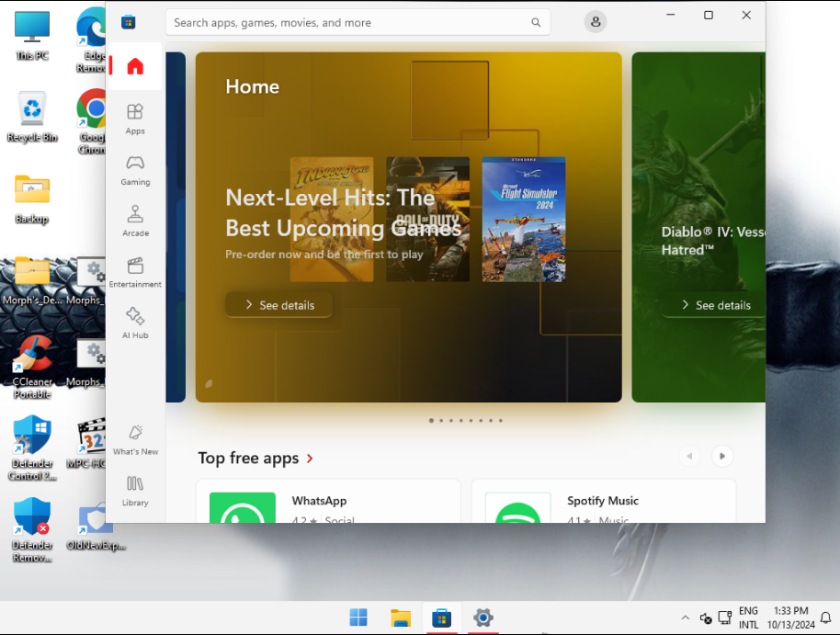Open the AI Hub section
This screenshot has width=840, height=635.
(x=135, y=323)
